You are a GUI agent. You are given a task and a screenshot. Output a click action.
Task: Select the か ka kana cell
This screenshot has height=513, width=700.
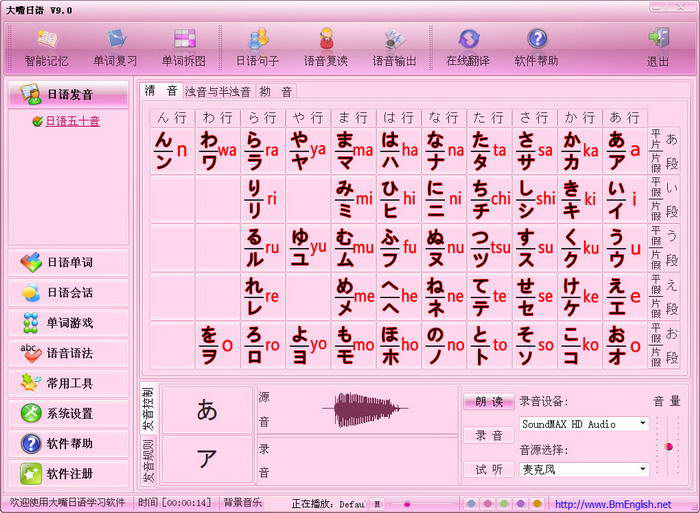click(x=581, y=150)
